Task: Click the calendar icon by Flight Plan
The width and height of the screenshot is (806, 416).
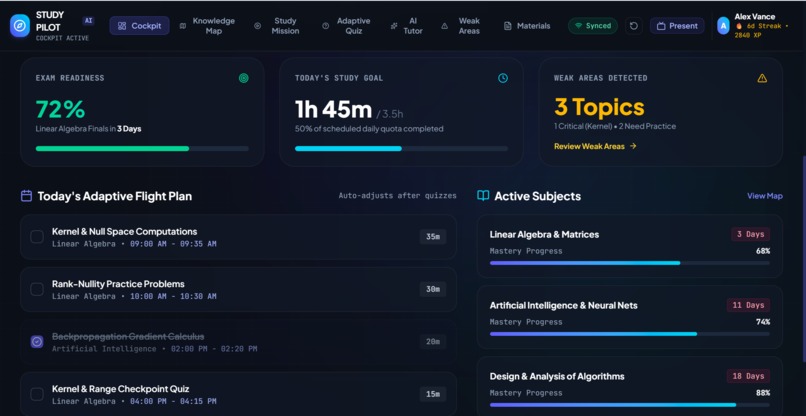Action: [x=26, y=196]
